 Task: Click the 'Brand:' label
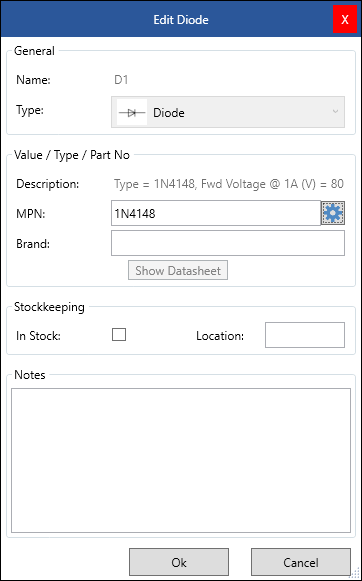tap(33, 244)
